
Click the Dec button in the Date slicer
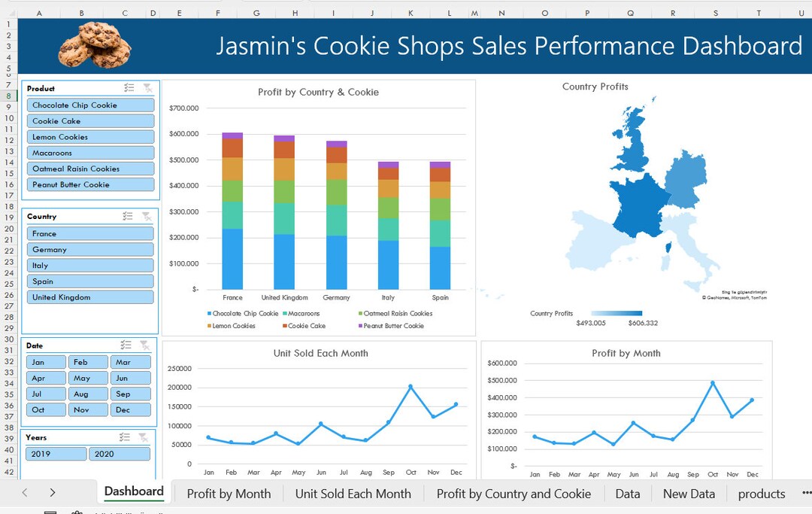pos(130,409)
